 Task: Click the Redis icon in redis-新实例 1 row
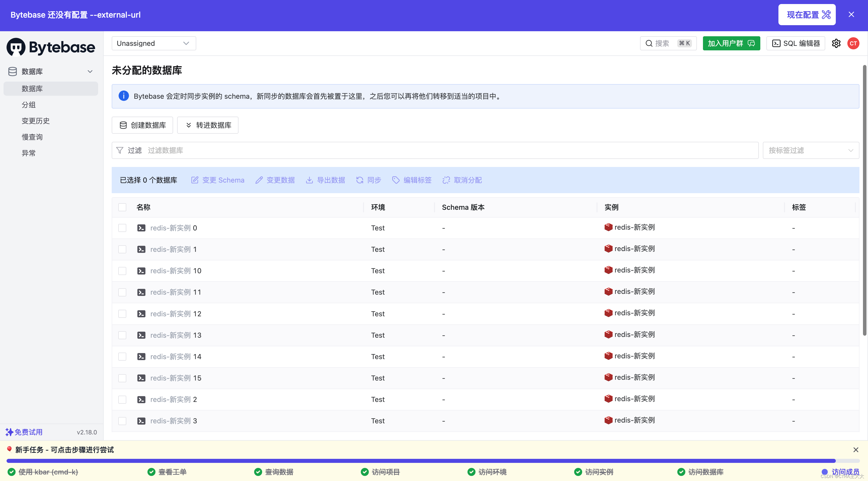(x=608, y=249)
